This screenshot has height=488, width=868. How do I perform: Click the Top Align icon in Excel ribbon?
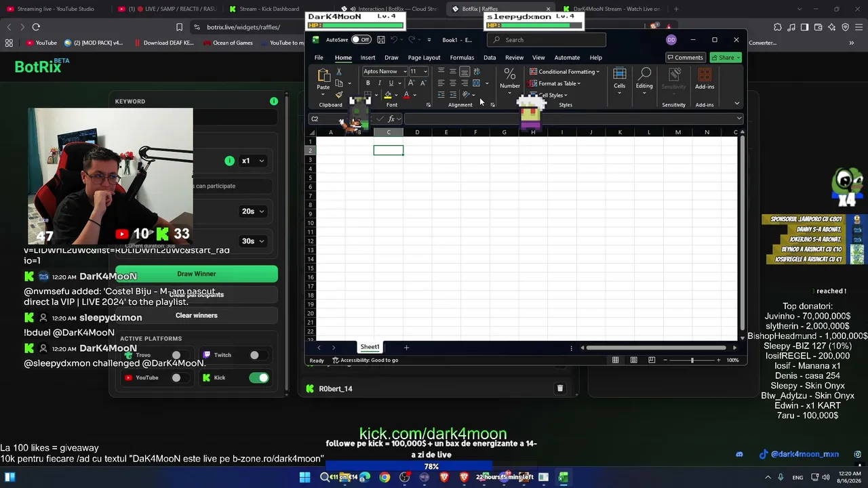tap(441, 71)
